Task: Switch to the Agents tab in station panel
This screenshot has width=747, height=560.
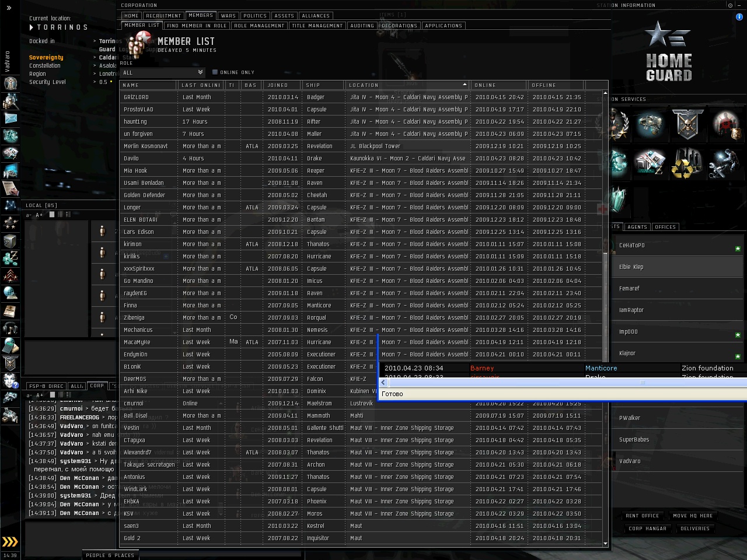Action: (637, 227)
